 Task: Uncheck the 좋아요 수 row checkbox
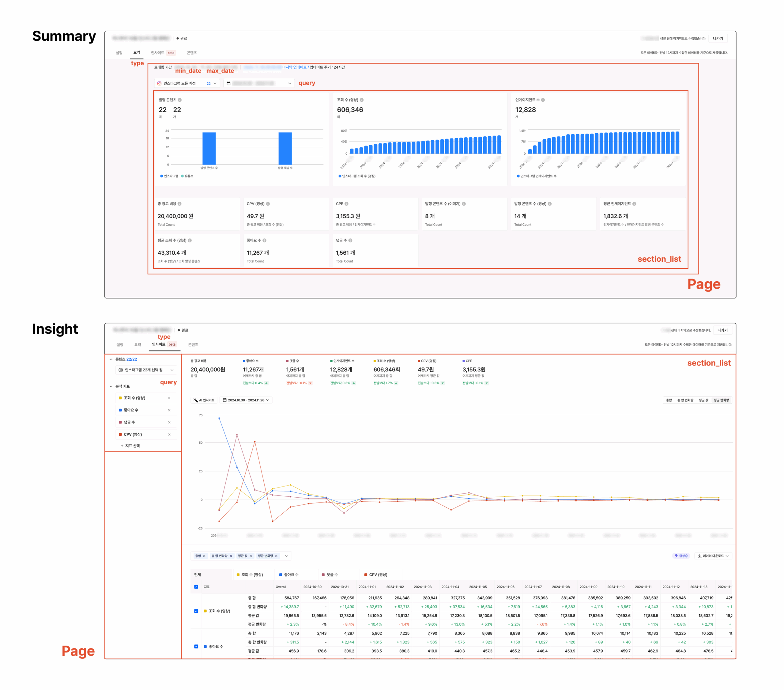pyautogui.click(x=196, y=646)
